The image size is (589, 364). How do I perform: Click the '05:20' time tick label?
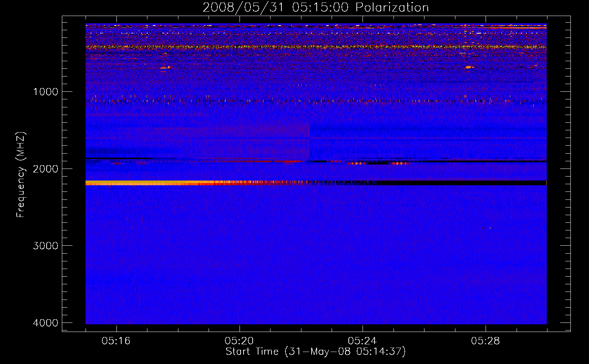pos(239,341)
